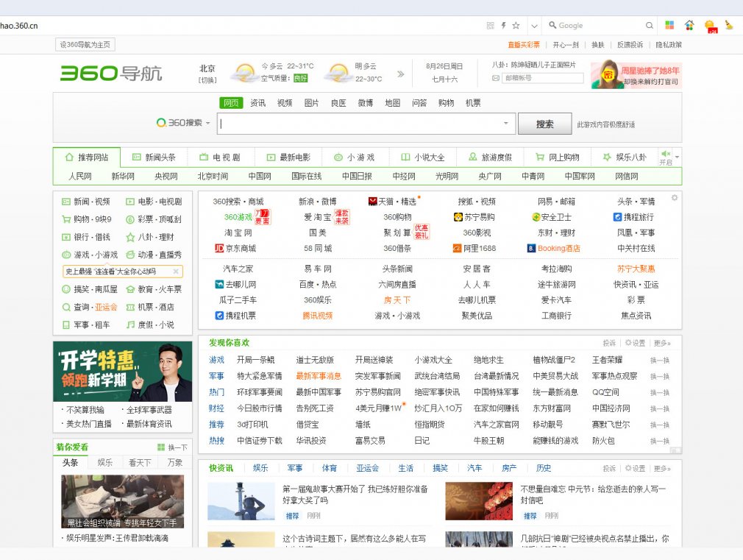Focus the main 360 search input field

[366, 124]
